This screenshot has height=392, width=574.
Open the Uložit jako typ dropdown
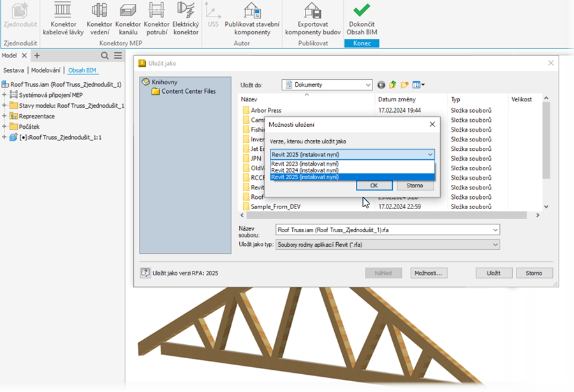coord(388,245)
